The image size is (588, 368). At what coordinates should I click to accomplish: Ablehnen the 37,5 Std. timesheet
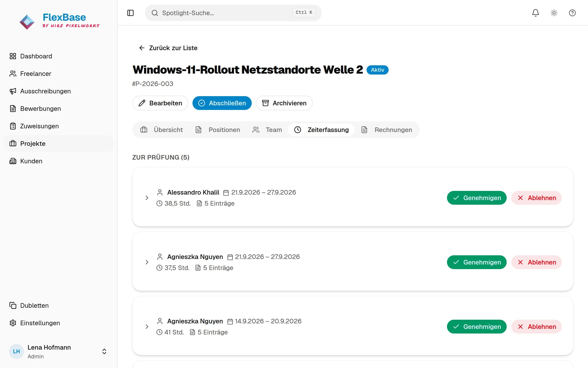(537, 262)
